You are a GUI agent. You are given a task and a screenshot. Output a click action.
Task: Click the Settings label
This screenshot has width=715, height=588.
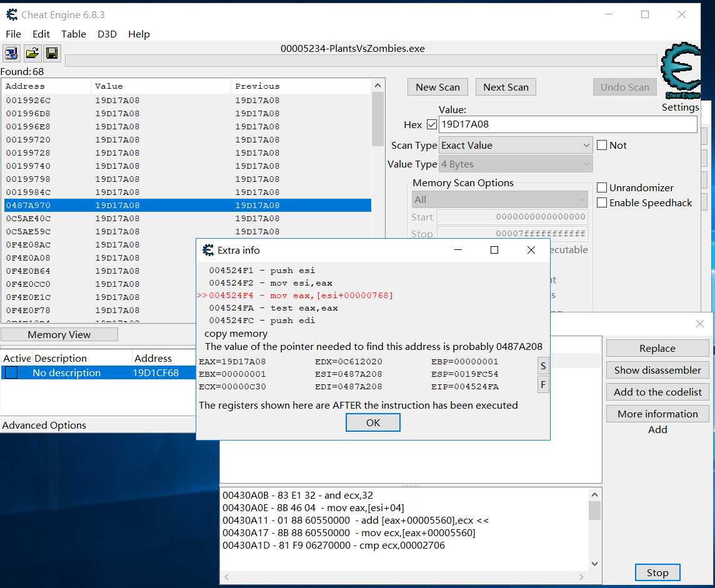[680, 107]
